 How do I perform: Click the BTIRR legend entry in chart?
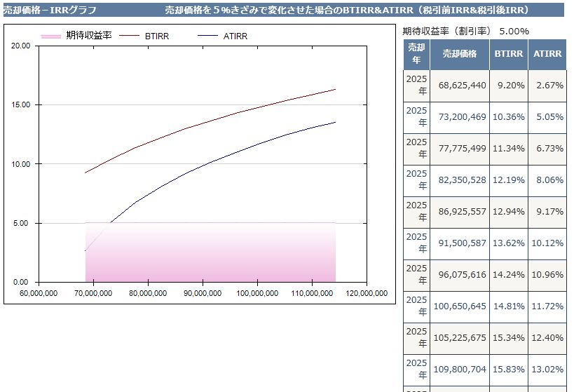pos(156,36)
